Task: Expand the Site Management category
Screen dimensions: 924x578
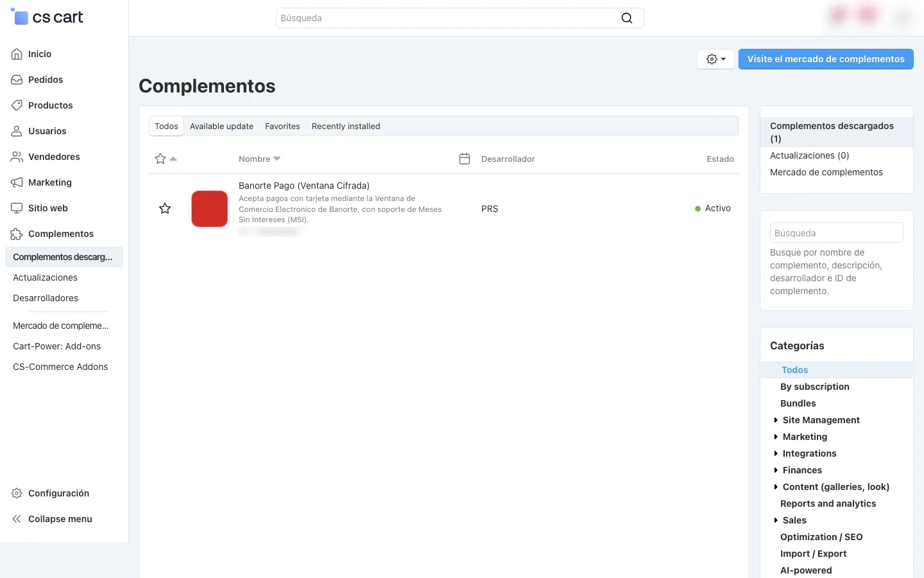Action: (x=776, y=420)
